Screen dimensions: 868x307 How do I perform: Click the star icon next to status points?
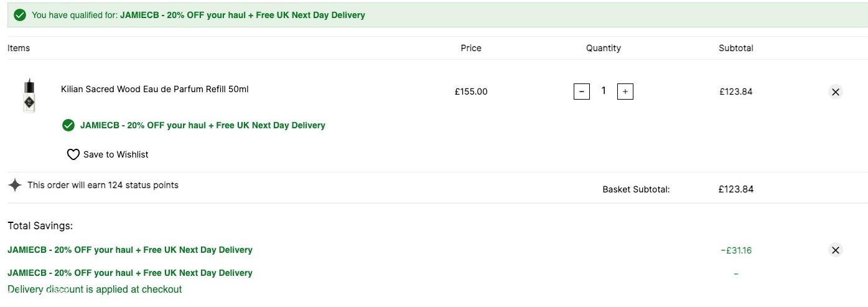coord(15,185)
